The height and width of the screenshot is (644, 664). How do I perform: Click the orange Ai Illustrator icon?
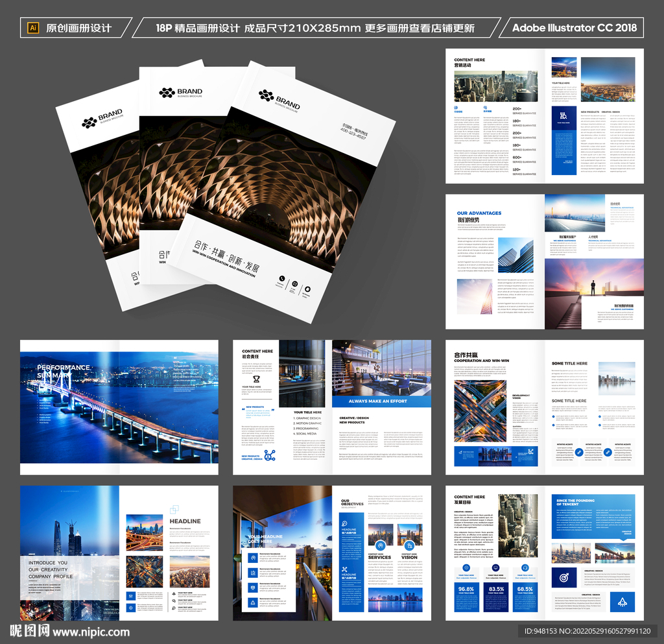click(x=33, y=28)
